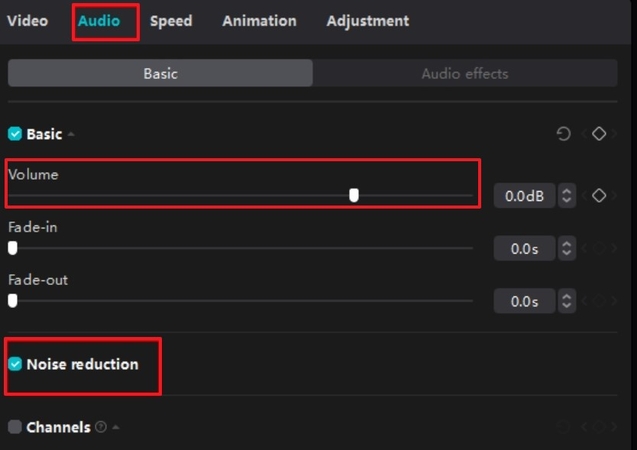Switch to the Video tab
Image resolution: width=637 pixels, height=450 pixels.
point(28,21)
